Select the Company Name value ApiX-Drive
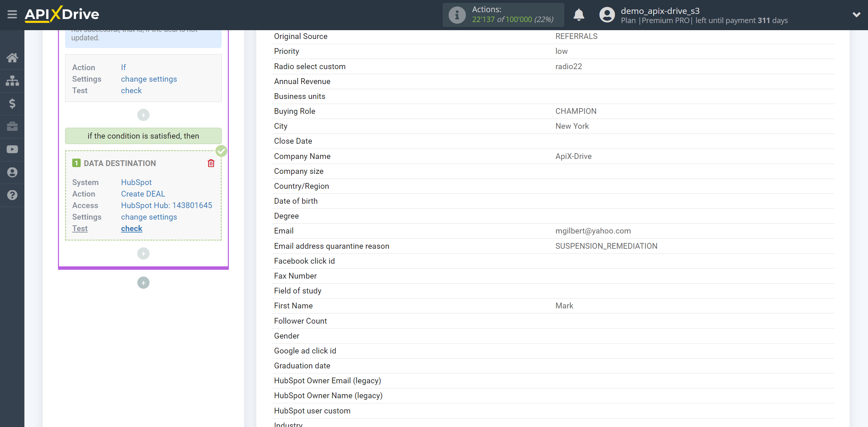The image size is (868, 427). pyautogui.click(x=573, y=156)
